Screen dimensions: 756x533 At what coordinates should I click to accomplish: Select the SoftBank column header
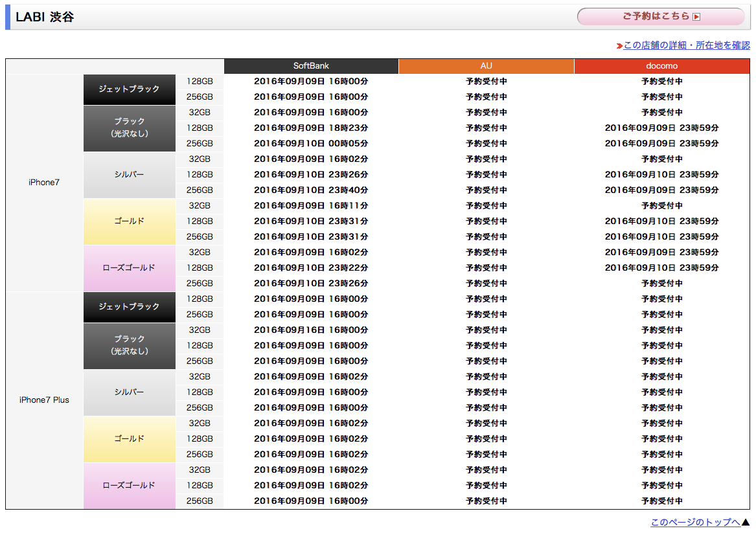point(311,66)
